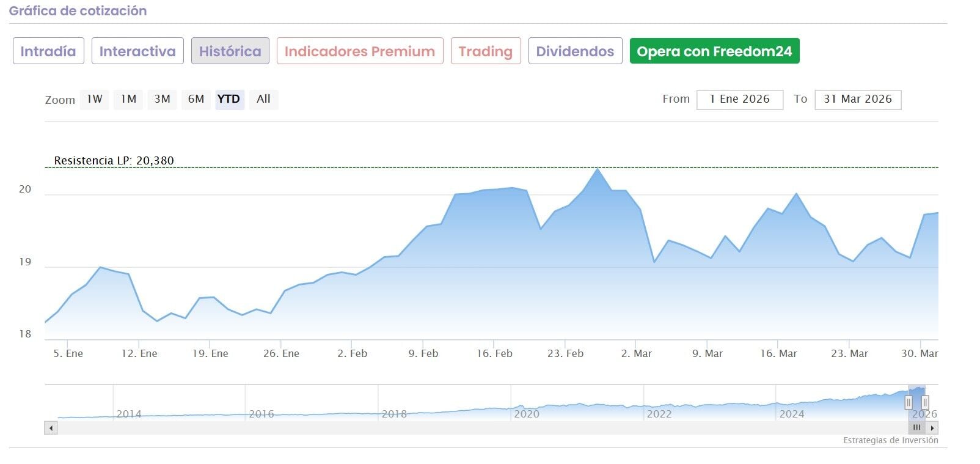Set zoom to 1W
Screen dimensions: 980x464
tap(94, 99)
